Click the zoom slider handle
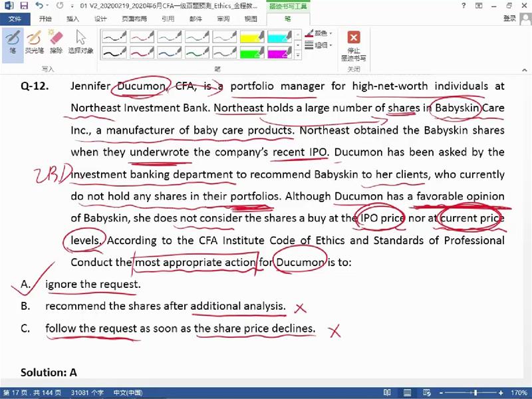The width and height of the screenshot is (532, 399). point(475,393)
